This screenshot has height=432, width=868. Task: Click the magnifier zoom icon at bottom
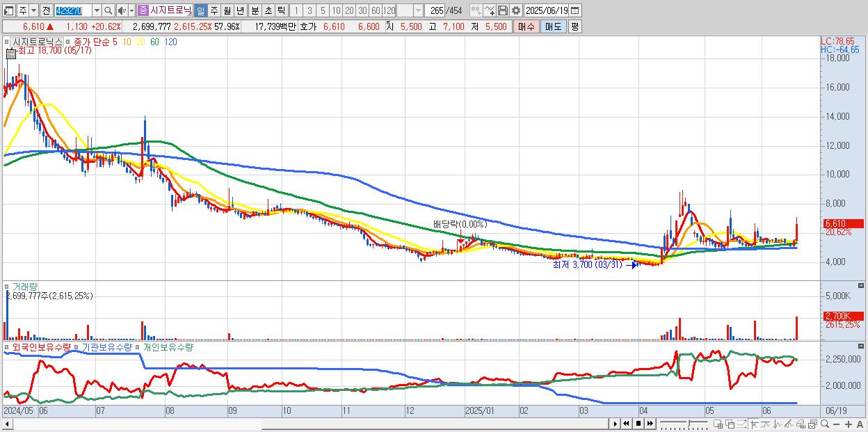[824, 424]
